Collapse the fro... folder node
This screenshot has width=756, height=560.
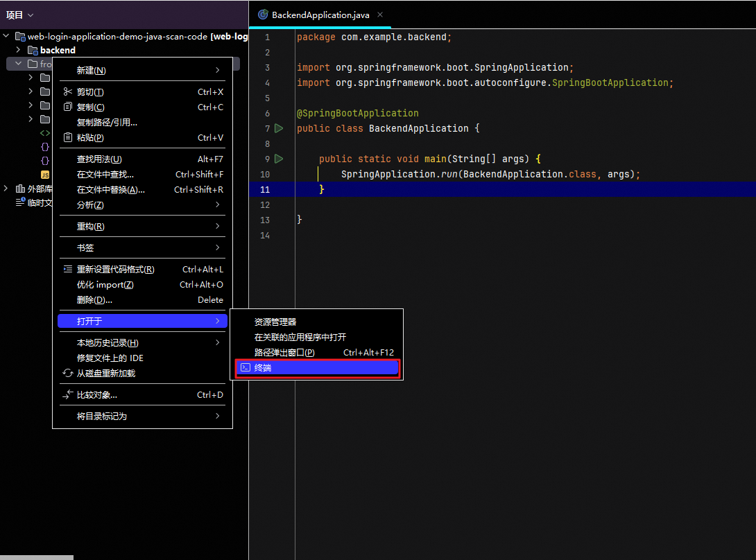click(18, 63)
